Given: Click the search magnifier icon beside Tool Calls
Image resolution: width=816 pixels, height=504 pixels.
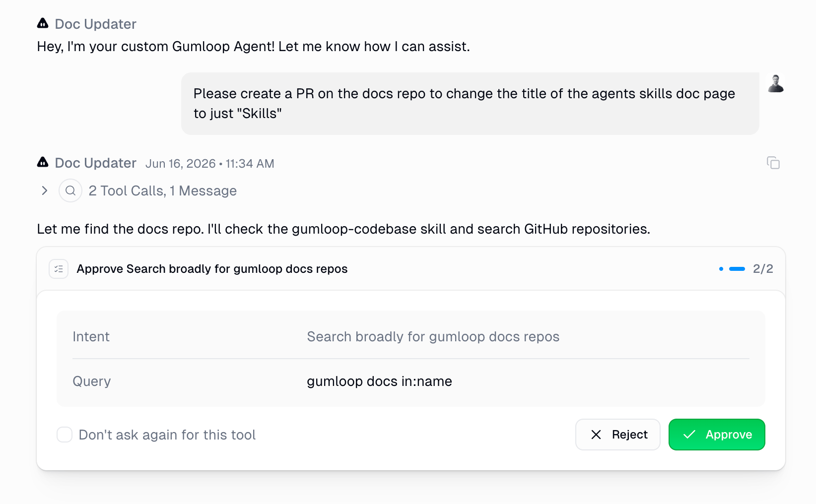Looking at the screenshot, I should point(70,190).
